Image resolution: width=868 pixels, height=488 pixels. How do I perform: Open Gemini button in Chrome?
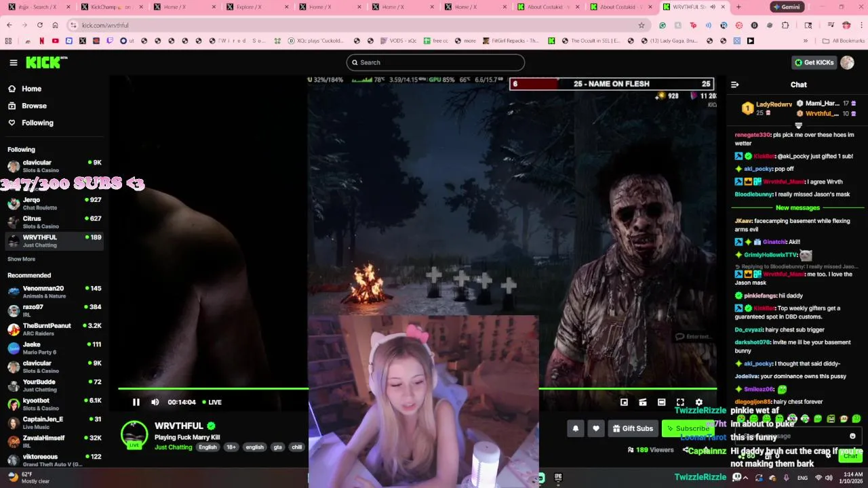(787, 7)
